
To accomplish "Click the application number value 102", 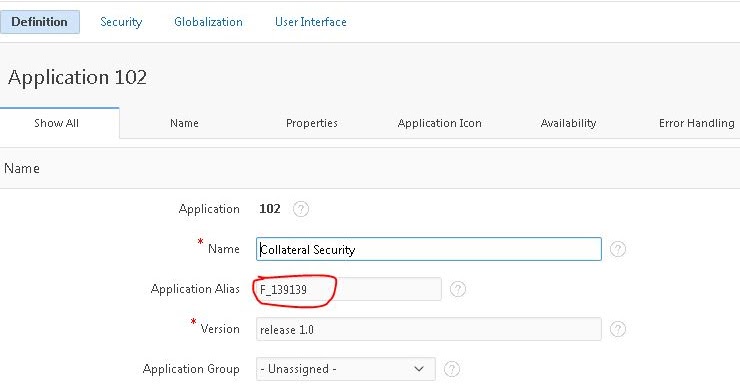I will tap(270, 209).
